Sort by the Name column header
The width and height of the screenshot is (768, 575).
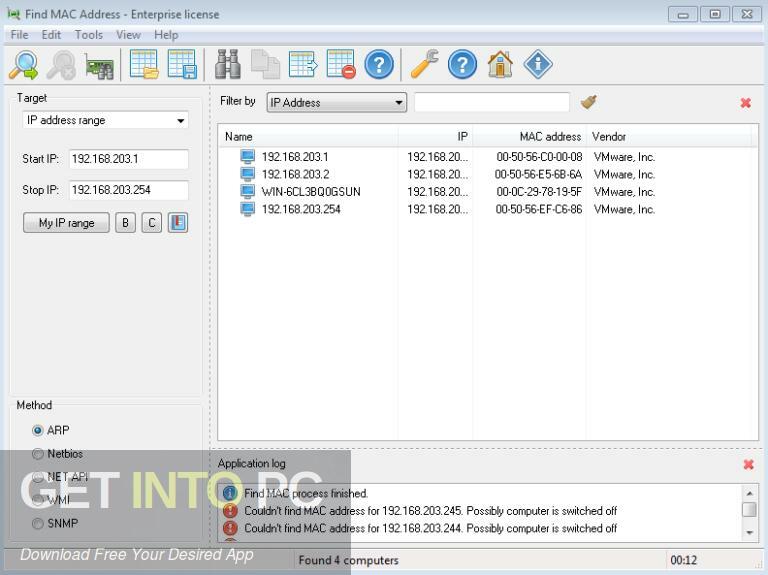(308, 136)
